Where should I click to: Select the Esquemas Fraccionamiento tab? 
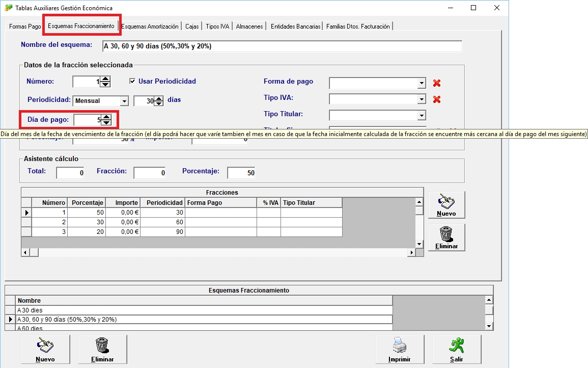coord(81,26)
